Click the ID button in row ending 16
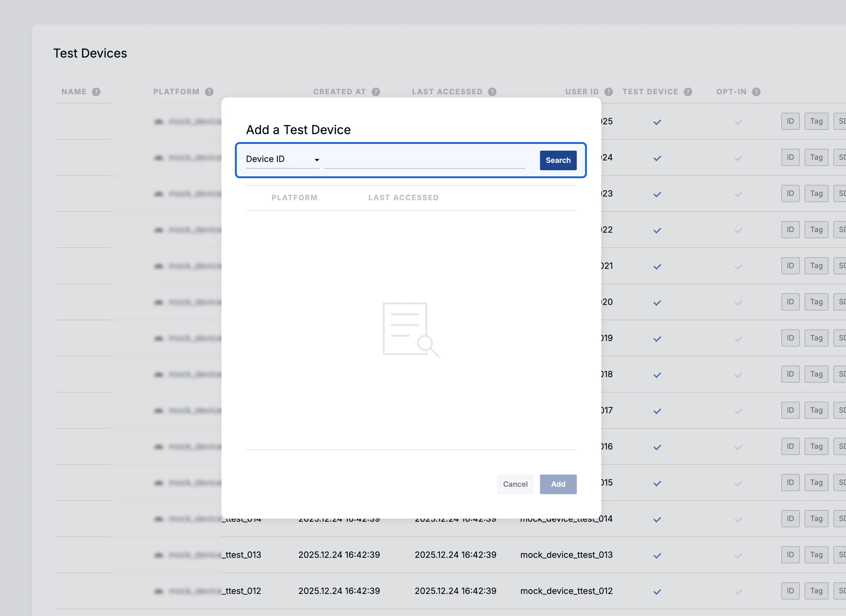Screen dimensions: 846x616 point(791,446)
